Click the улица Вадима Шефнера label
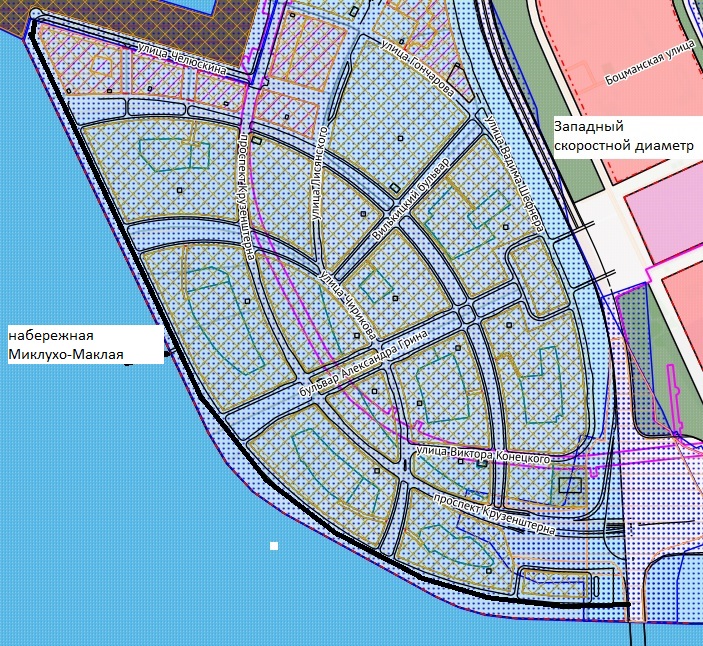 pos(513,170)
